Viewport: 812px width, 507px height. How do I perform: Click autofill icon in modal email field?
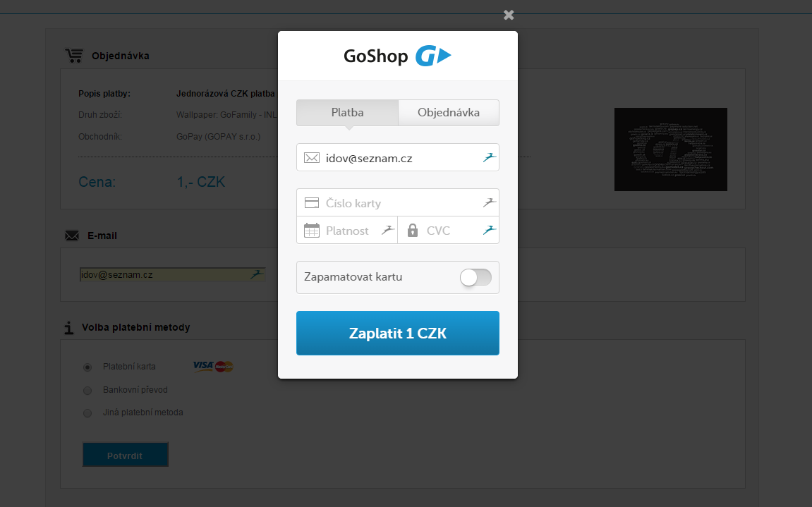(490, 157)
